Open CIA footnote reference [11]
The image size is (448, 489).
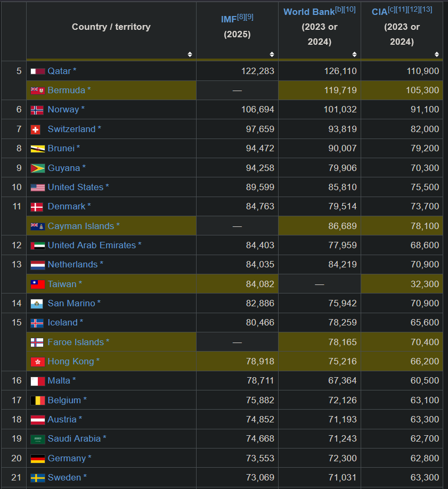[x=402, y=10]
